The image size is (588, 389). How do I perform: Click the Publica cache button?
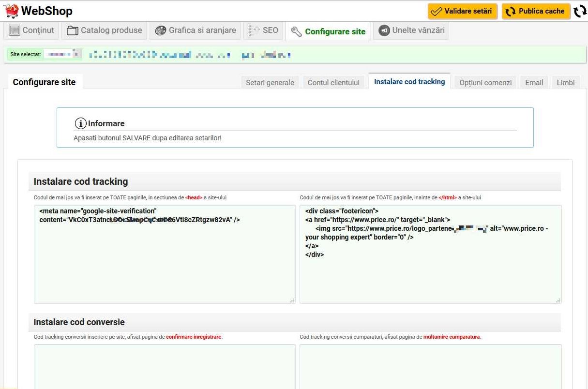[535, 11]
